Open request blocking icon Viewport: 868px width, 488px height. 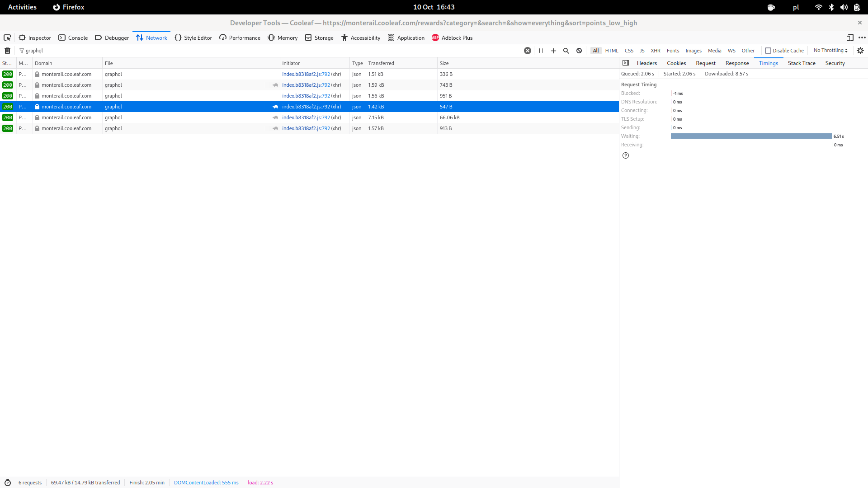click(x=579, y=51)
